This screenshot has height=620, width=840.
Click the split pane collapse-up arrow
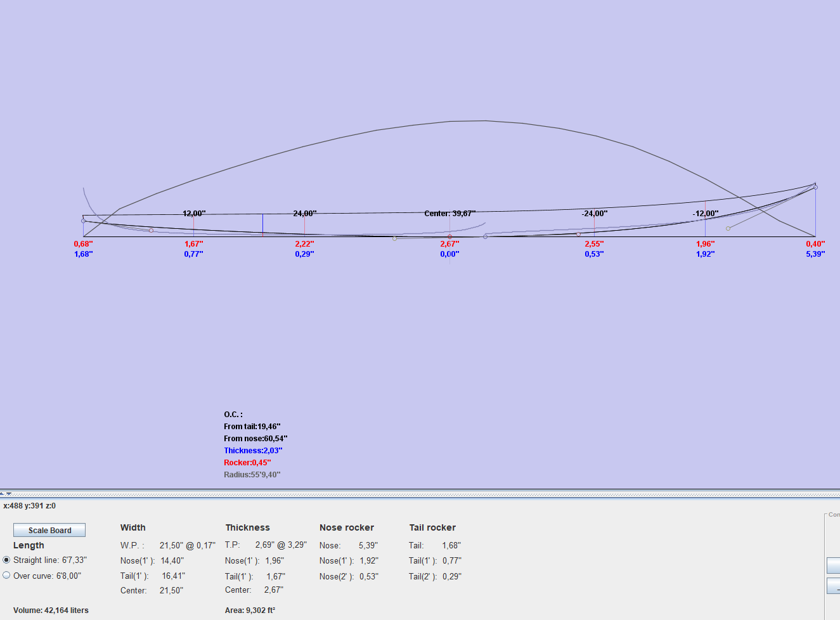pyautogui.click(x=3, y=493)
